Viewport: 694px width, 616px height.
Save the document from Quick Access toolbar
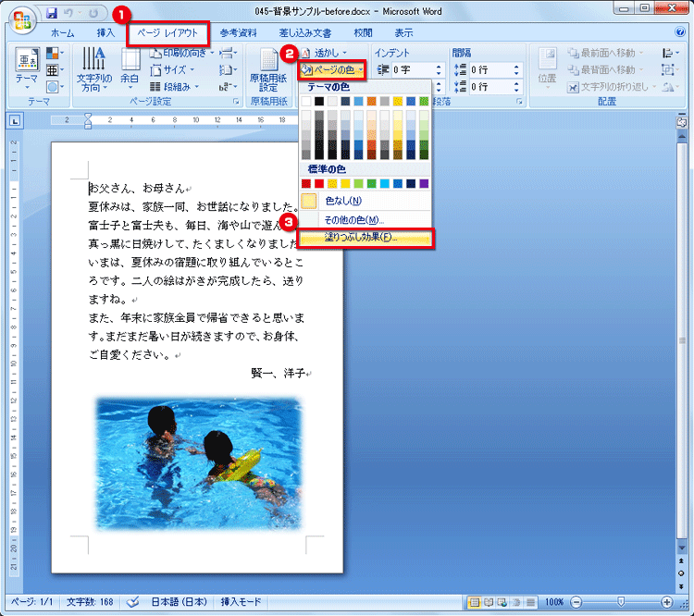coord(52,13)
